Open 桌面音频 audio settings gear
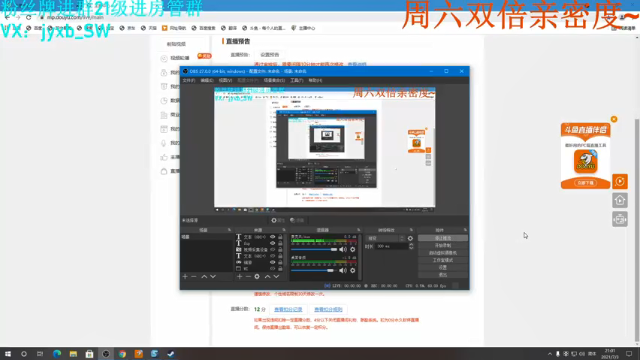 (x=353, y=270)
